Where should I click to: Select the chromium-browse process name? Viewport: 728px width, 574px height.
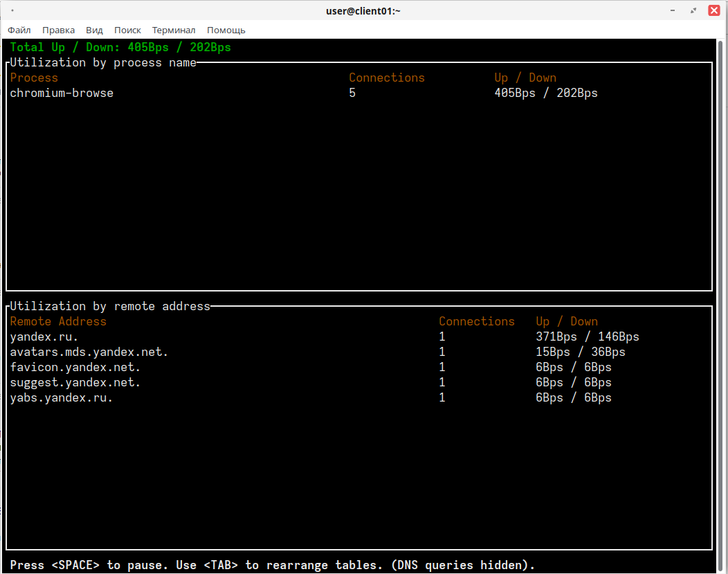pos(62,93)
